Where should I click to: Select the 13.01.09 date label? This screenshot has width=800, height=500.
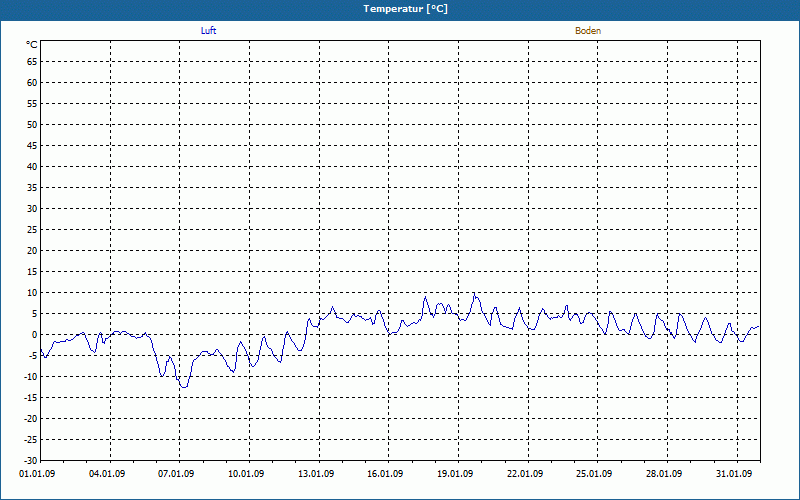(316, 473)
